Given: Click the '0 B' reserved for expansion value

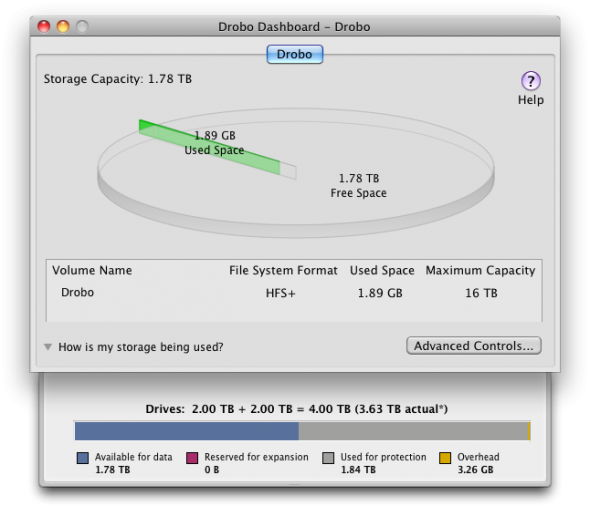Looking at the screenshot, I should [x=212, y=470].
